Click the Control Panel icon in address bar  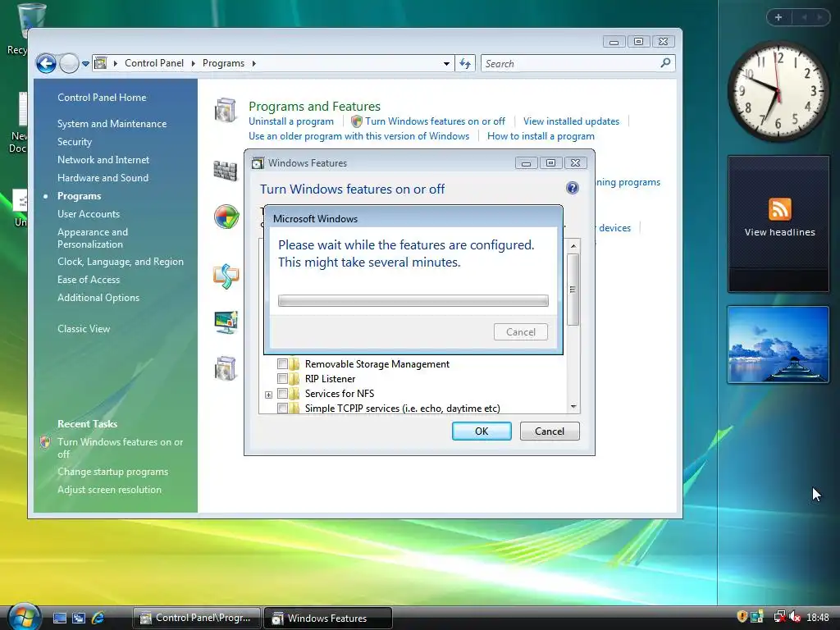[x=100, y=63]
